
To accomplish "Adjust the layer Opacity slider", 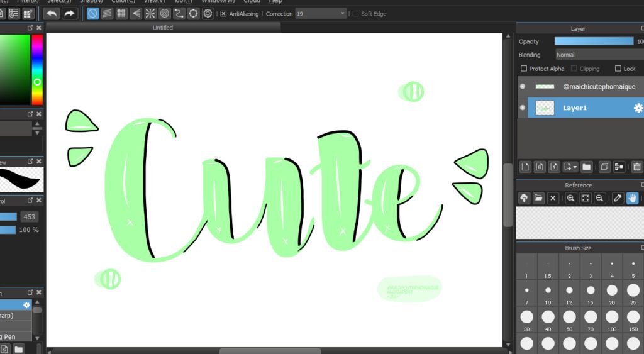I will (594, 41).
